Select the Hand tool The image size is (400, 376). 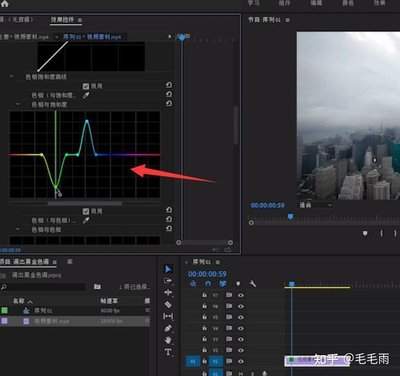pos(168,340)
